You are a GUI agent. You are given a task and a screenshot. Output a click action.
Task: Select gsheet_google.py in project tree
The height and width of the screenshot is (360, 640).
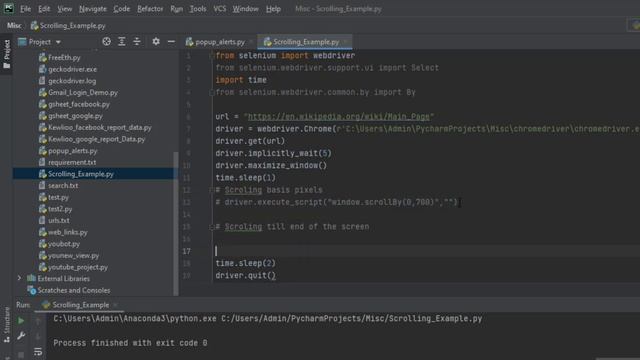click(75, 116)
